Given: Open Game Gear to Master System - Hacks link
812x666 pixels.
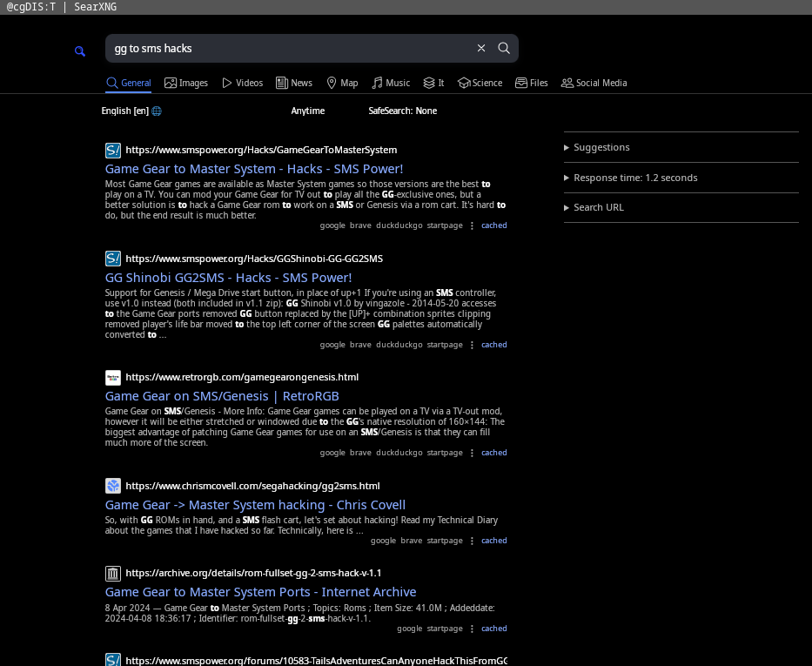Looking at the screenshot, I should (x=254, y=169).
